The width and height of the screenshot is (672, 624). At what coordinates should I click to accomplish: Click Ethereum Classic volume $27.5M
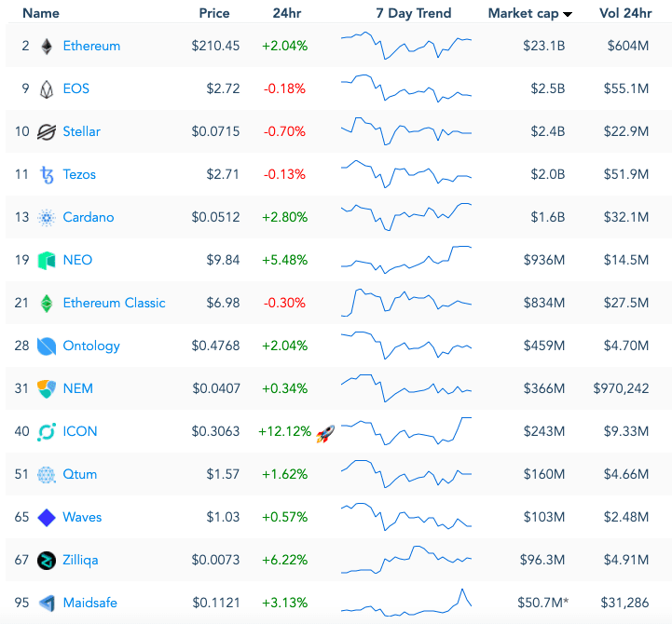[x=626, y=303]
